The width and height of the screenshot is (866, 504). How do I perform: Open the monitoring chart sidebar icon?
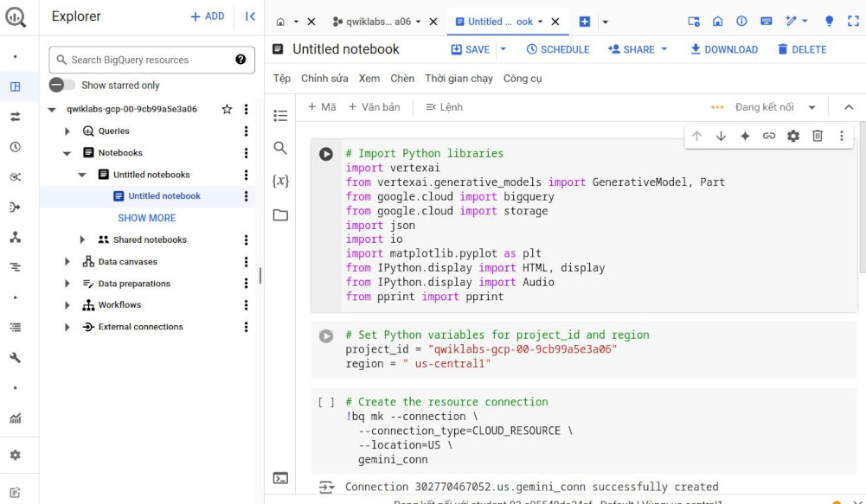[16, 418]
